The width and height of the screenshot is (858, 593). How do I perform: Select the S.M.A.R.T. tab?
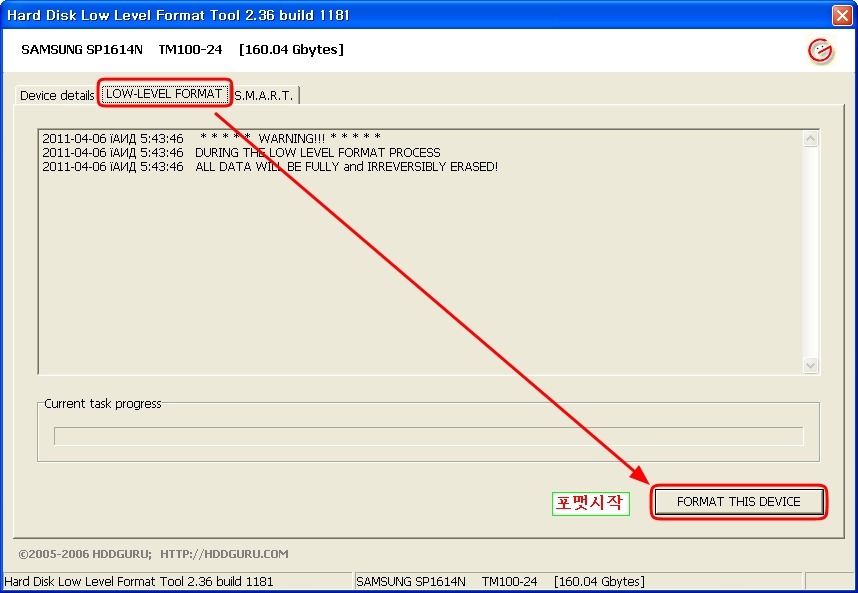click(x=262, y=95)
